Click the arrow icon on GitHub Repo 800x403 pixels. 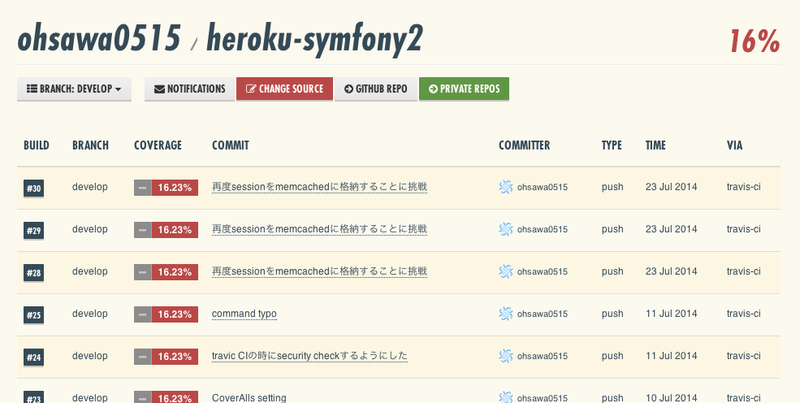348,89
